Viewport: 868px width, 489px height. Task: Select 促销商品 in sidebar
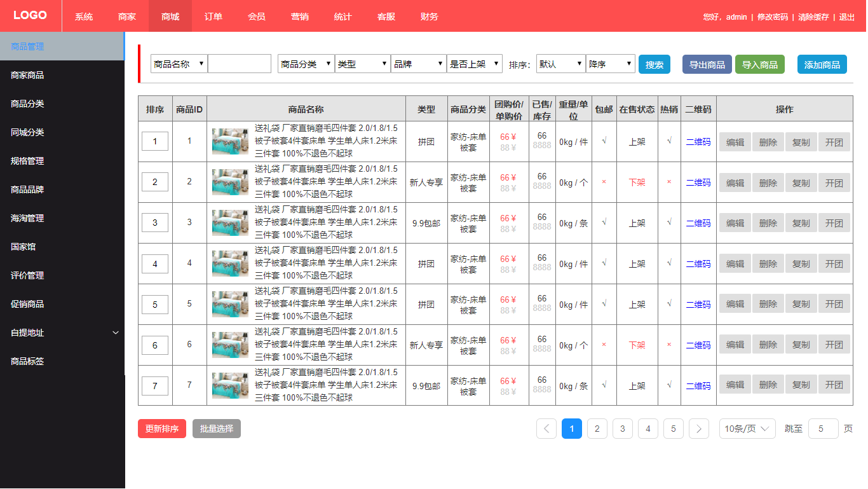62,304
